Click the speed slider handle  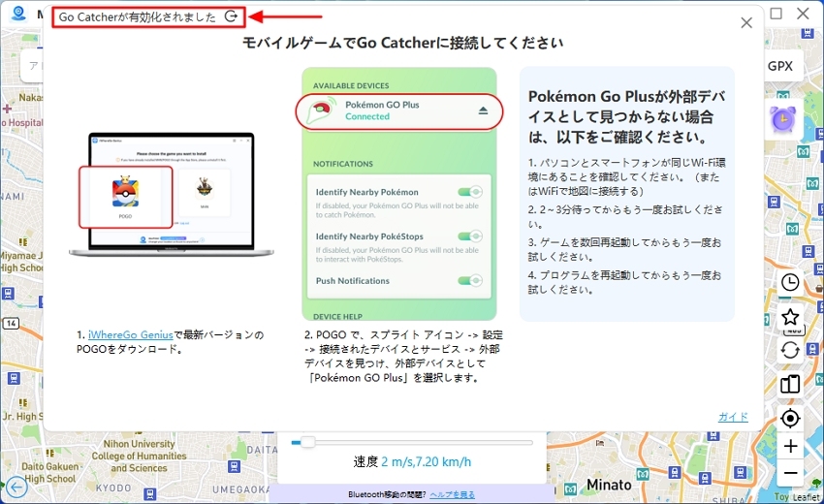pos(307,442)
